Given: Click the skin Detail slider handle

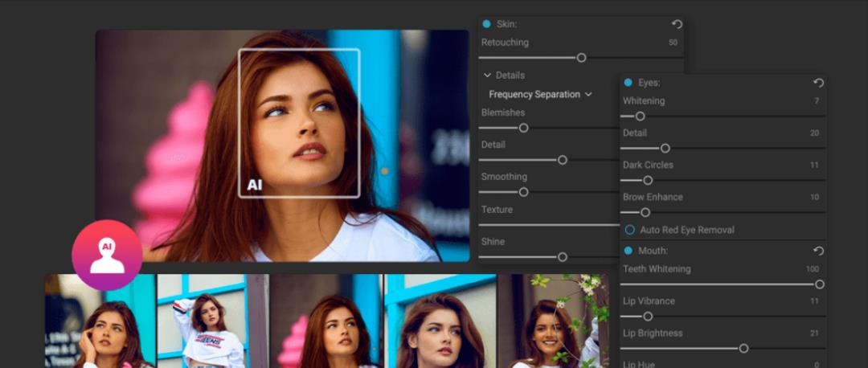Looking at the screenshot, I should [x=563, y=160].
